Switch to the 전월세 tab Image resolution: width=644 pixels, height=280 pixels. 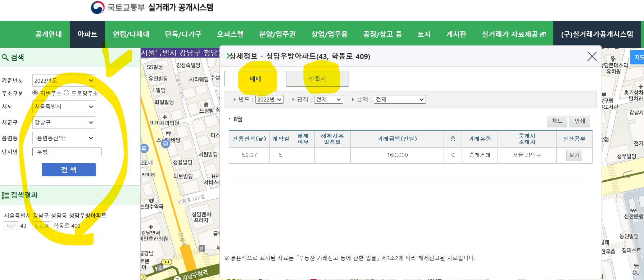coord(317,79)
